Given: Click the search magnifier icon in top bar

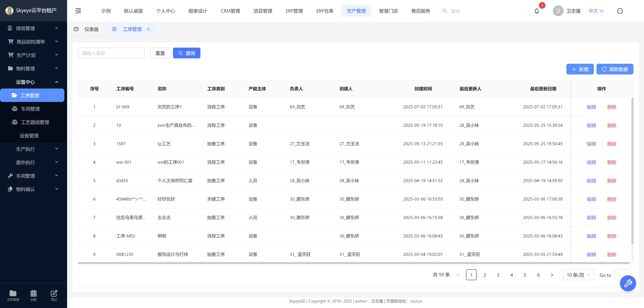Looking at the screenshot, I should [444, 11].
